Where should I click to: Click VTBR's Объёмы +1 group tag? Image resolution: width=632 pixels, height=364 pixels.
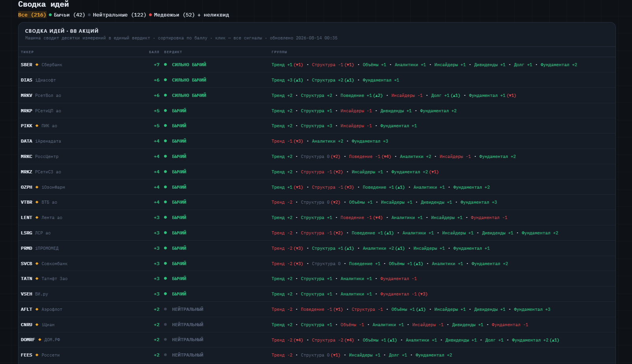coord(361,202)
